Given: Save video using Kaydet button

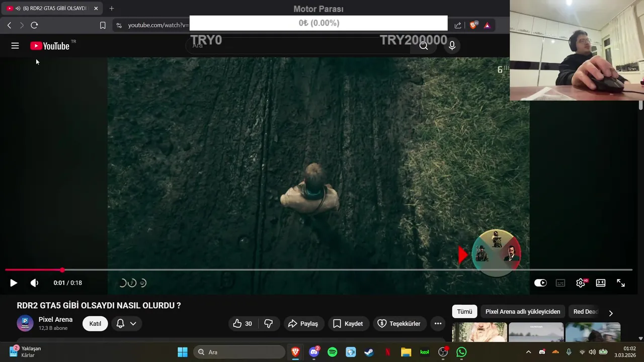Looking at the screenshot, I should (348, 324).
